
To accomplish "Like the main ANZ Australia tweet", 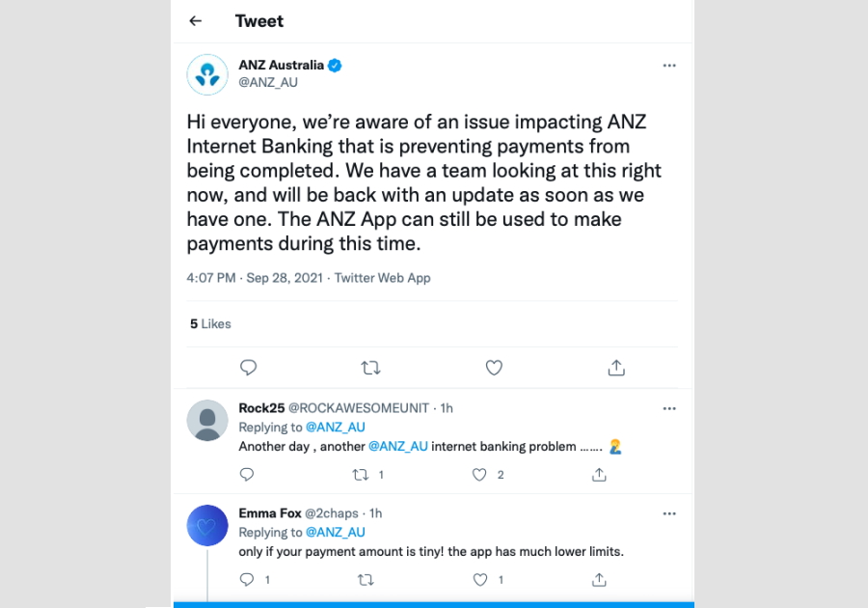I will 494,368.
